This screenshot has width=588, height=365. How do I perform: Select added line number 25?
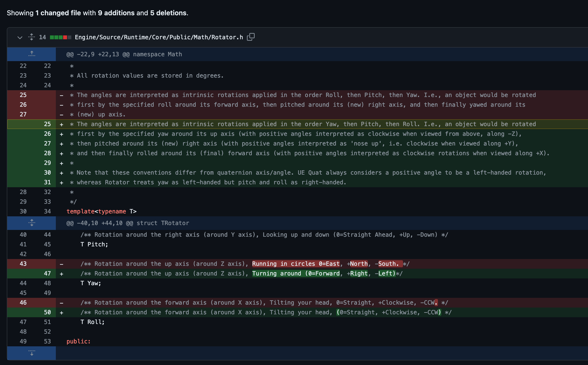(47, 124)
